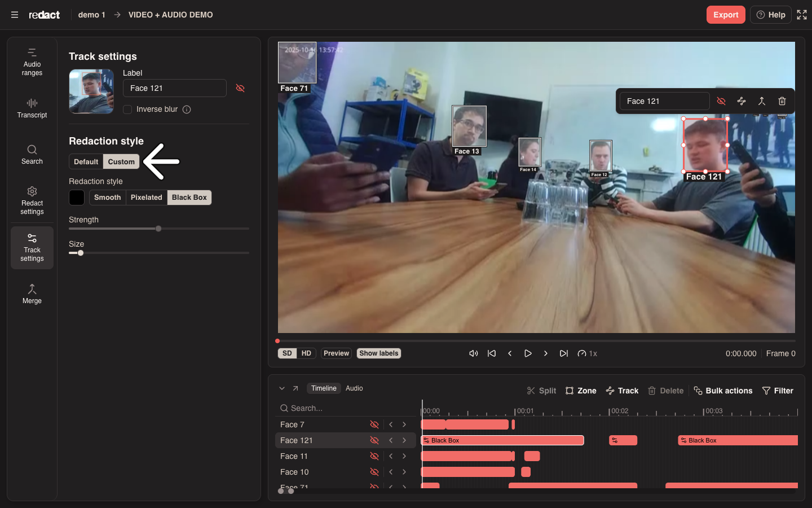The height and width of the screenshot is (508, 812).
Task: Select the Pixelated redaction style
Action: pos(147,198)
